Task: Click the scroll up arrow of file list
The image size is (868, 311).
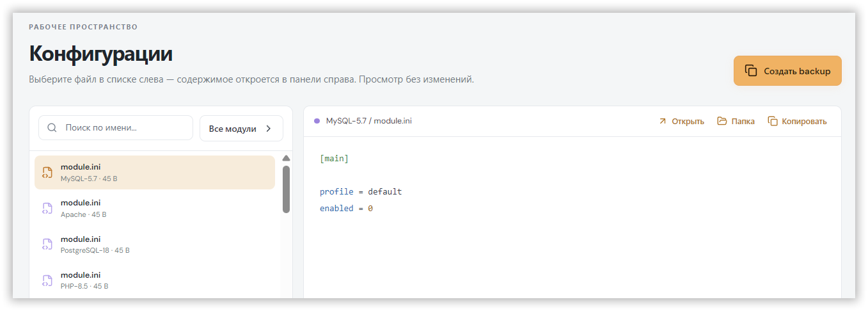Action: pos(286,158)
